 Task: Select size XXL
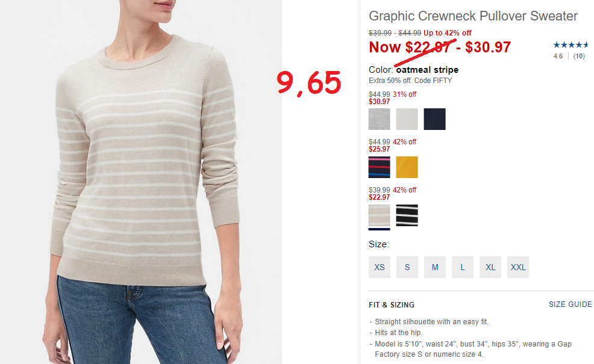[x=518, y=267]
